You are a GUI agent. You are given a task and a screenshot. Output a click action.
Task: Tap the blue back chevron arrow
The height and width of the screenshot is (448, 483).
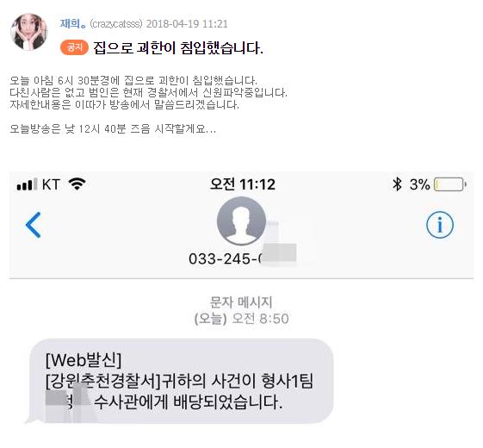point(34,225)
